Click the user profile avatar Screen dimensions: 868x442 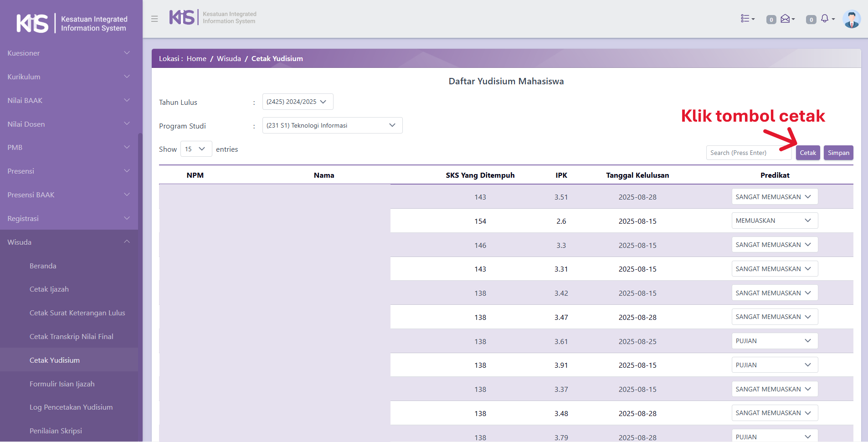click(851, 19)
